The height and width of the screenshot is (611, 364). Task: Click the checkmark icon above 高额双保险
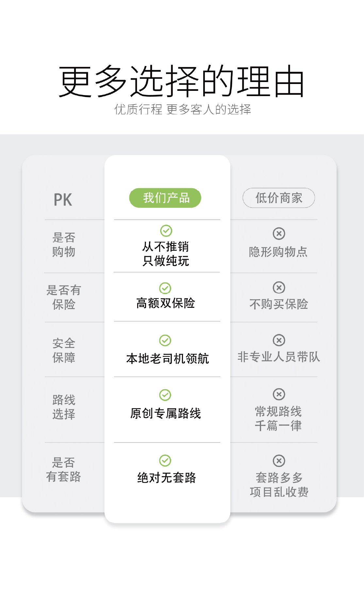pyautogui.click(x=165, y=288)
